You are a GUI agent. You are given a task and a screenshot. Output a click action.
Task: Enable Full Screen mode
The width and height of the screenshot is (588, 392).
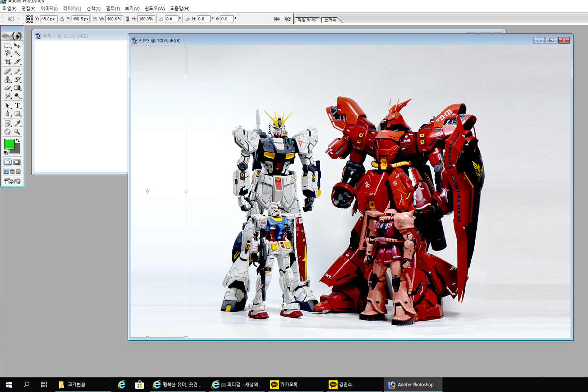tap(18, 172)
